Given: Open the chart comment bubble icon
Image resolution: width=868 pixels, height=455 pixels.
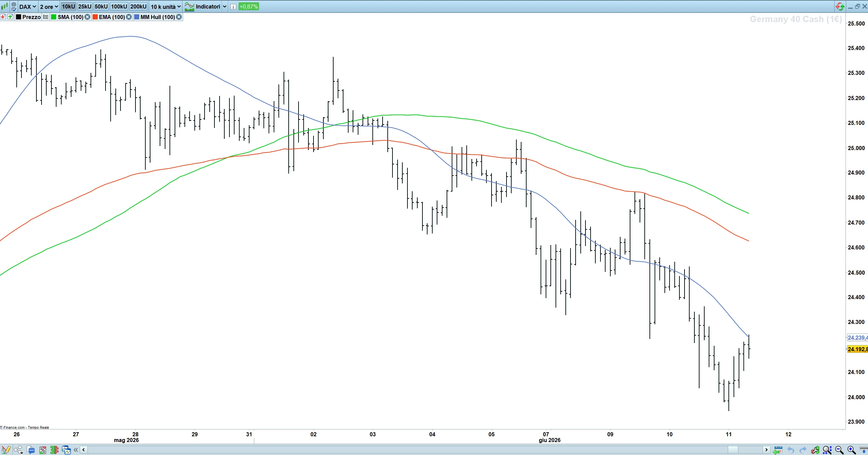Looking at the screenshot, I should point(31,450).
